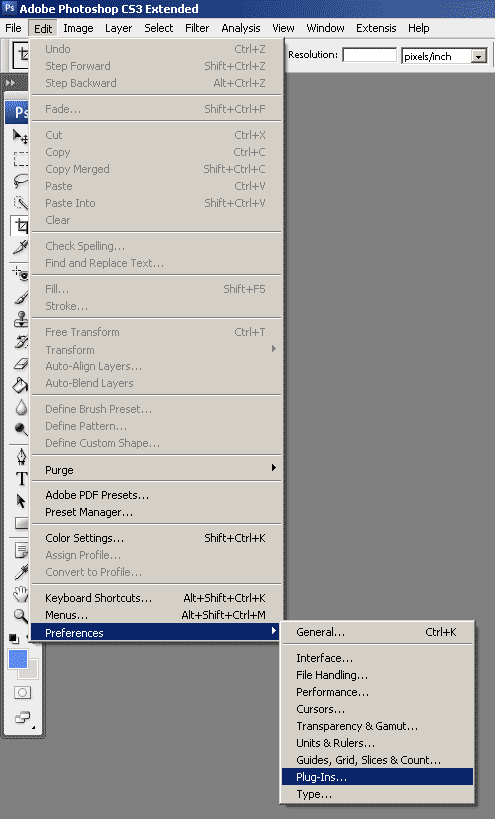This screenshot has height=819, width=495.
Task: Select the Brush tool
Action: [x=20, y=297]
